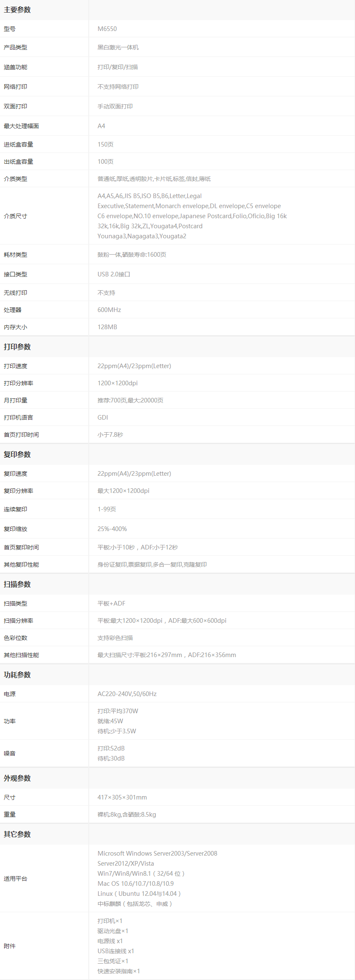
Task: Click the 复印参数 section header
Action: (x=17, y=454)
